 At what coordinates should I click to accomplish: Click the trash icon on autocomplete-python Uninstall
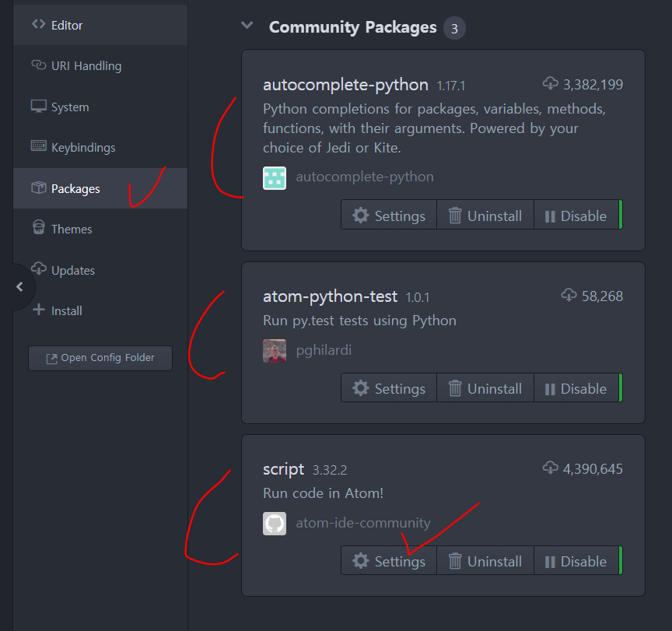pos(455,215)
